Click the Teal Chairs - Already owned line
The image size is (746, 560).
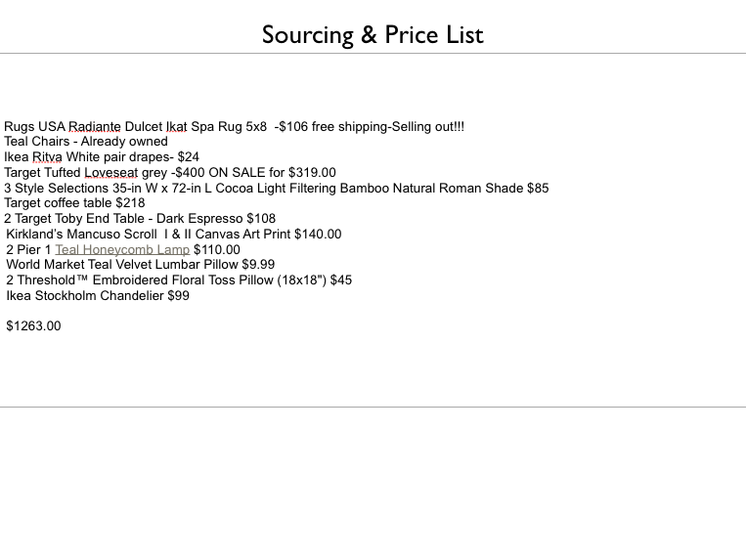86,142
